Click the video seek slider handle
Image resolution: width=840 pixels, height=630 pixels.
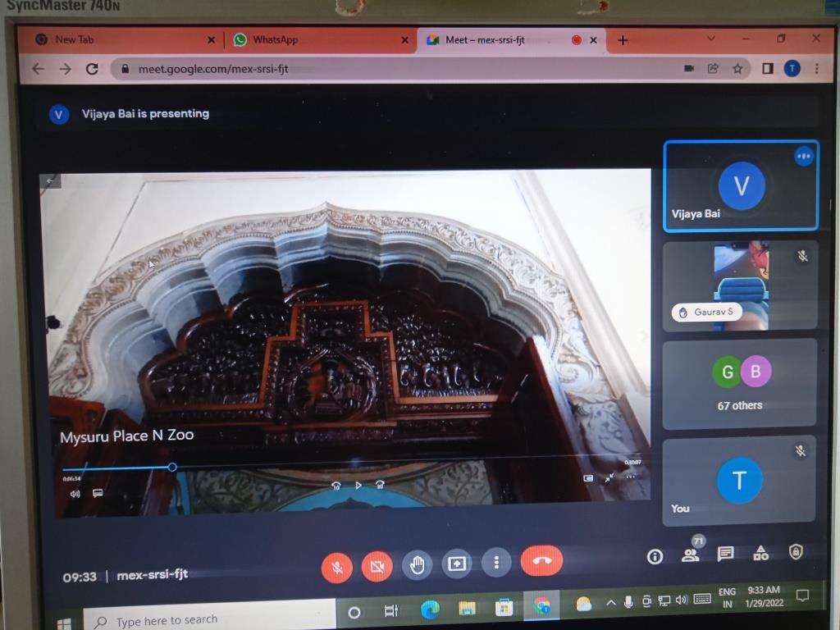(x=172, y=467)
